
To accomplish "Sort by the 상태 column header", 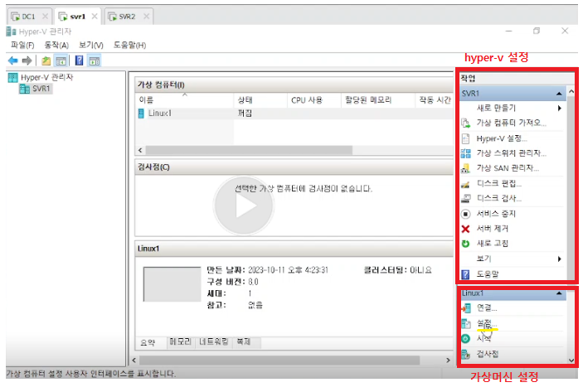I will pos(260,100).
